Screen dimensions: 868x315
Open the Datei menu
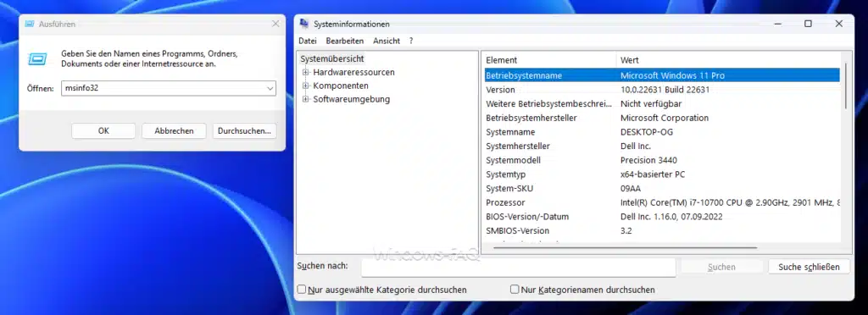tap(307, 41)
